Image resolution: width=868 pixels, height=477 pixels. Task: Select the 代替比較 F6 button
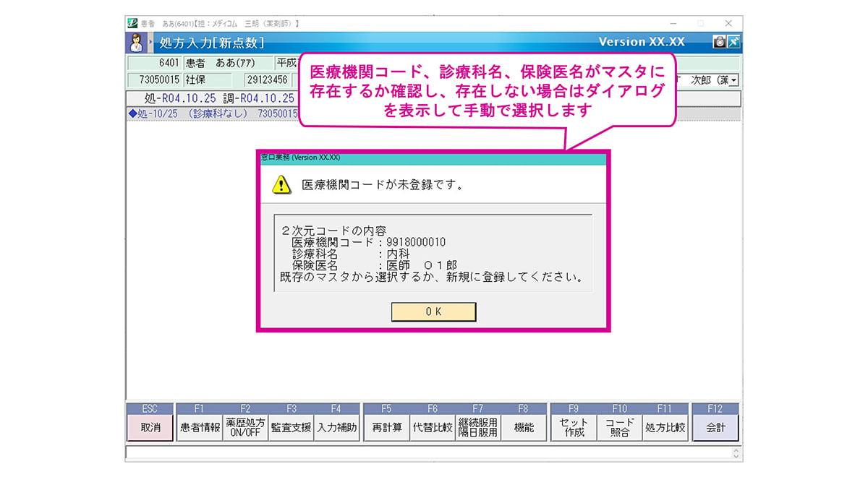pos(432,428)
